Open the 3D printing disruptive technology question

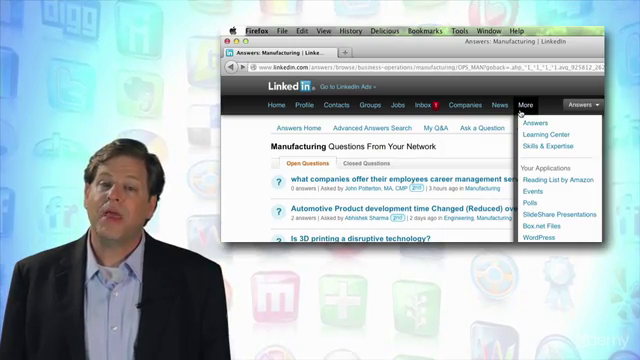pyautogui.click(x=360, y=238)
